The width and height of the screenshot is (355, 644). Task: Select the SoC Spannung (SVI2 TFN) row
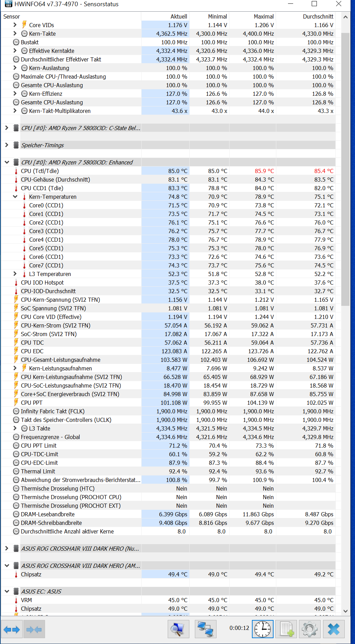pyautogui.click(x=168, y=308)
